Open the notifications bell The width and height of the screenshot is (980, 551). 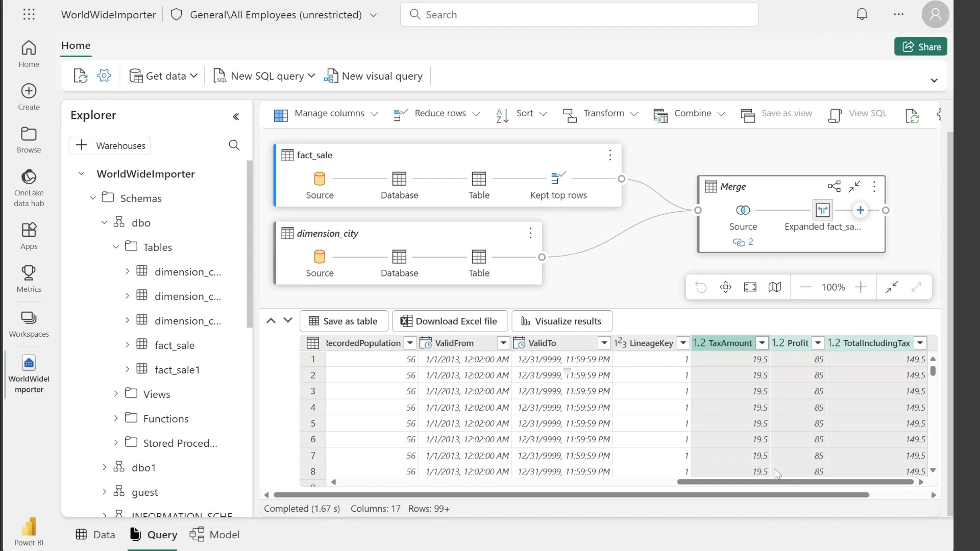pyautogui.click(x=862, y=15)
